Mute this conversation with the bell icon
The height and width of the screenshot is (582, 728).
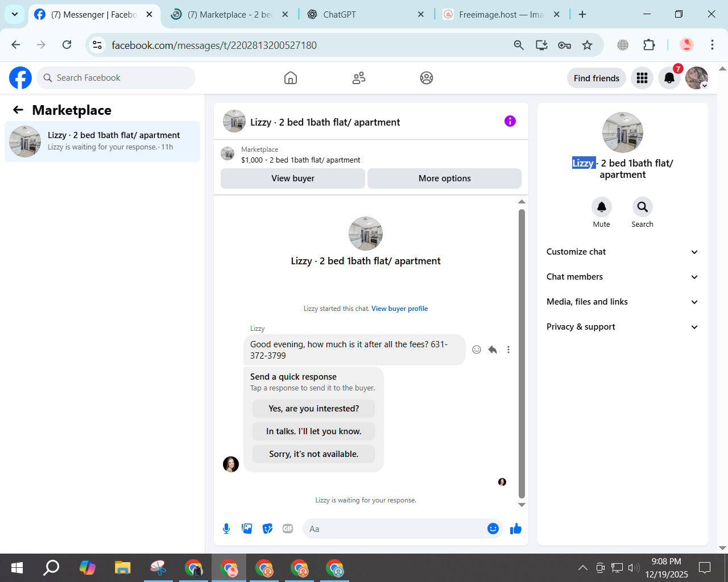coord(602,207)
